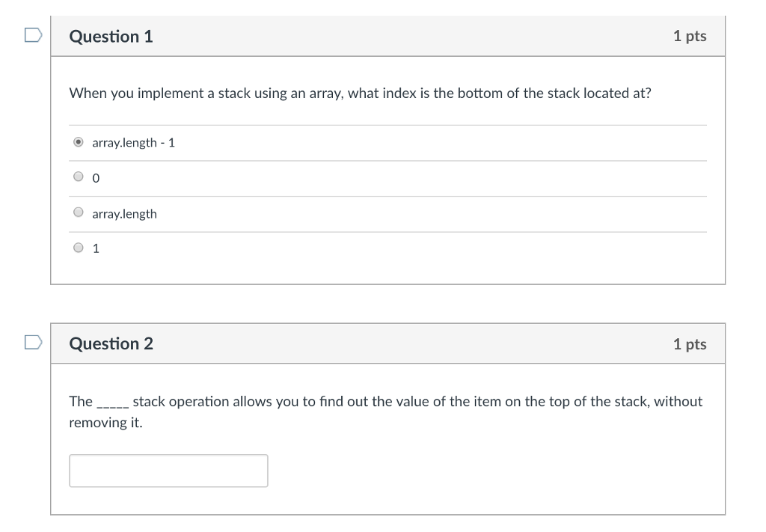Screen dimensions: 766x532
Task: Click the answer input field for Question 2
Action: point(168,470)
